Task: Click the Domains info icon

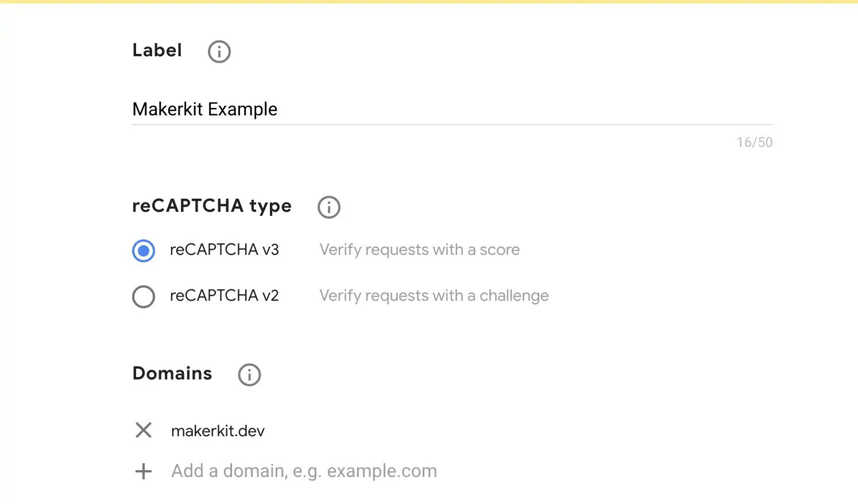Action: tap(249, 375)
